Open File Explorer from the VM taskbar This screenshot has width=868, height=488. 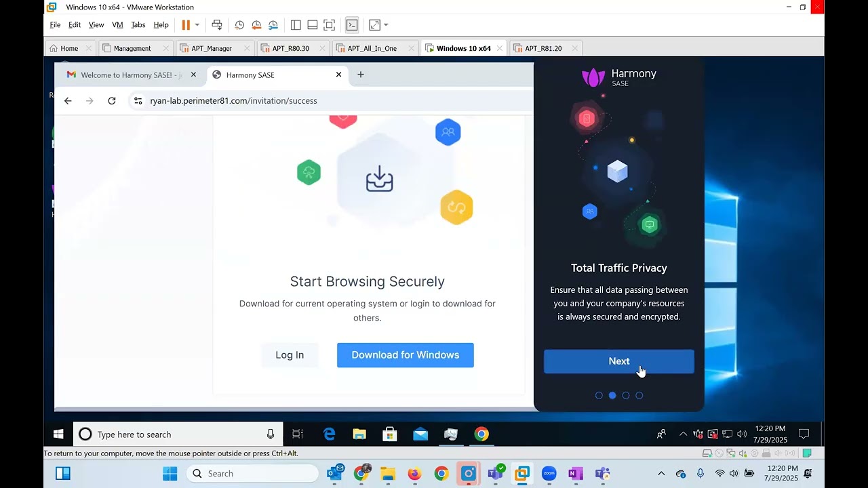click(x=359, y=434)
